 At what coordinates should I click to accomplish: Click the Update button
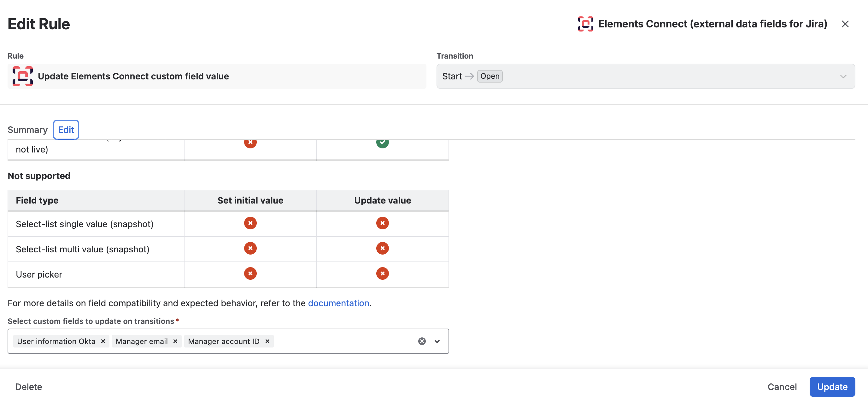(x=832, y=387)
